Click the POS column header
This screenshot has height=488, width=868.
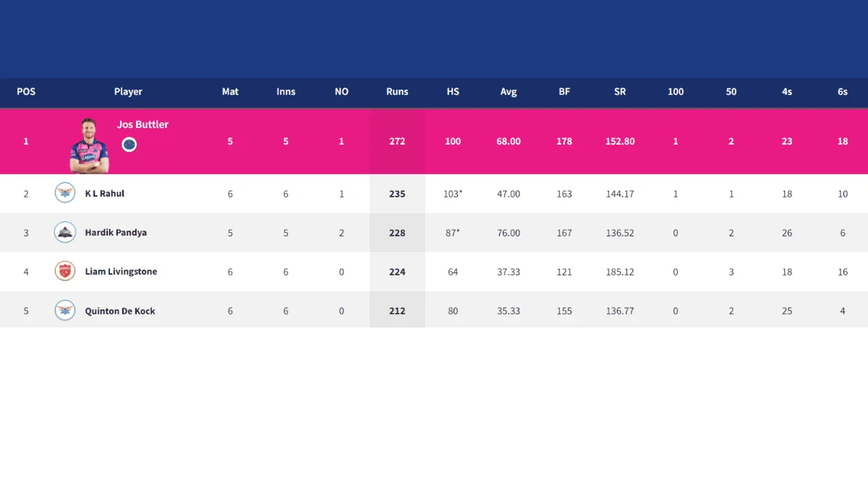coord(26,92)
